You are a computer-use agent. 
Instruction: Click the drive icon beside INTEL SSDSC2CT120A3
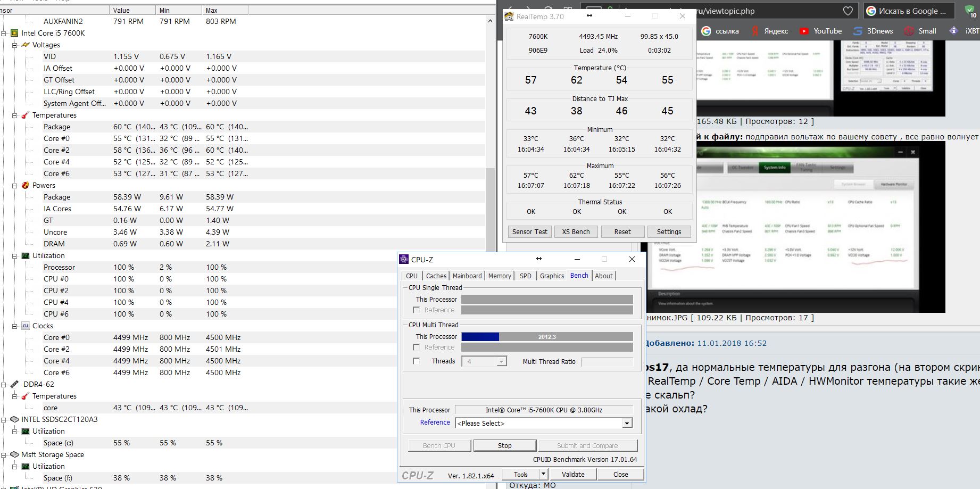click(x=14, y=419)
